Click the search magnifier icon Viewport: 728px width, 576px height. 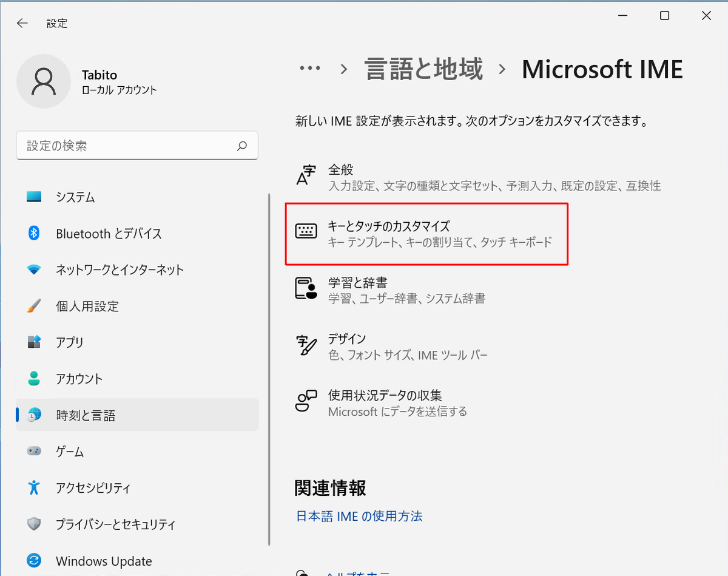[x=242, y=146]
